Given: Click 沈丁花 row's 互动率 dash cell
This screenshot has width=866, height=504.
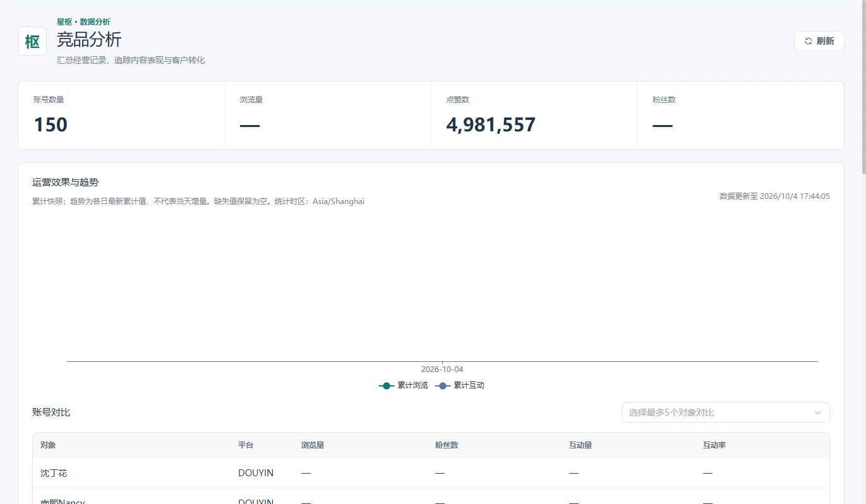Looking at the screenshot, I should click(x=707, y=473).
